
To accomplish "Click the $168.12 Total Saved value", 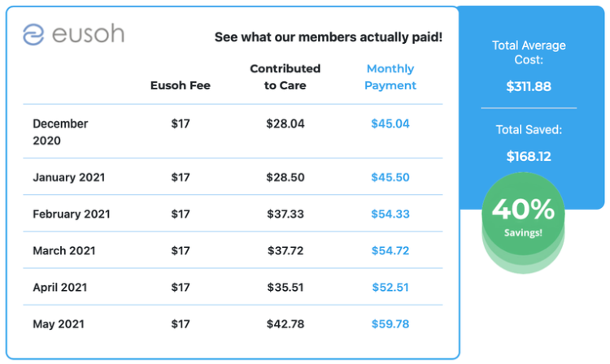I will pos(529,157).
